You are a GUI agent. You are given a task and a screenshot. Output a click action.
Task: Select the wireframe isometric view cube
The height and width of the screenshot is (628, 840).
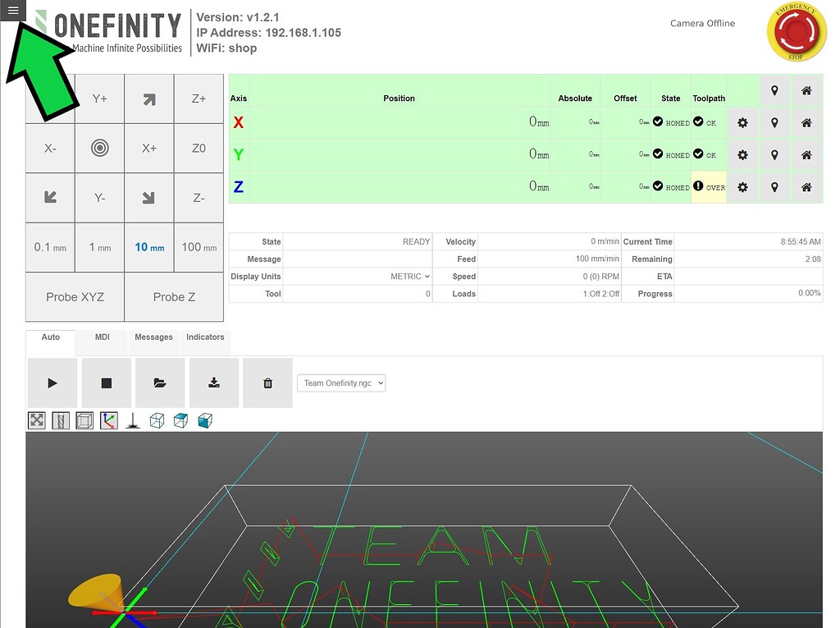pos(157,420)
